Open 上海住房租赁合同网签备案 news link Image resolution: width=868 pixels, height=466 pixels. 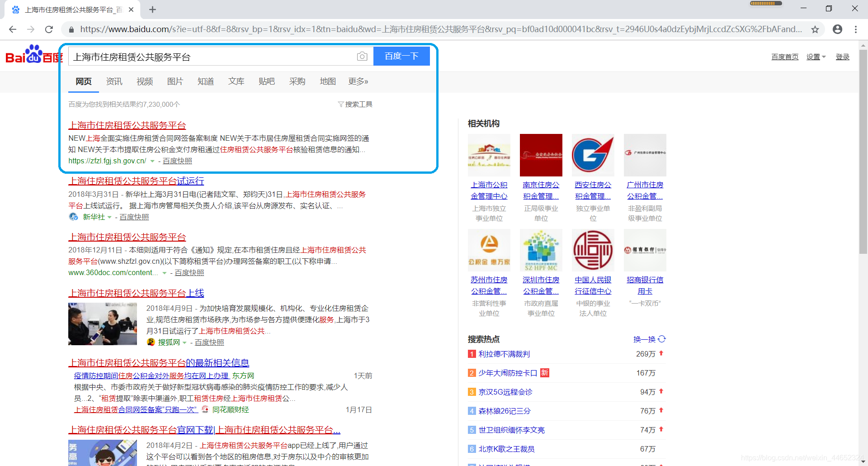136,410
